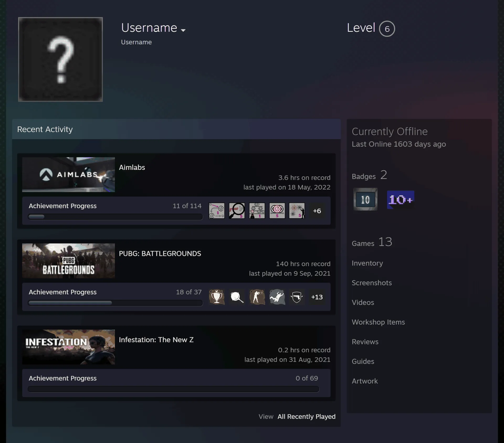
Task: View Aimlabs pink bullseye achievement icon
Action: tap(277, 210)
